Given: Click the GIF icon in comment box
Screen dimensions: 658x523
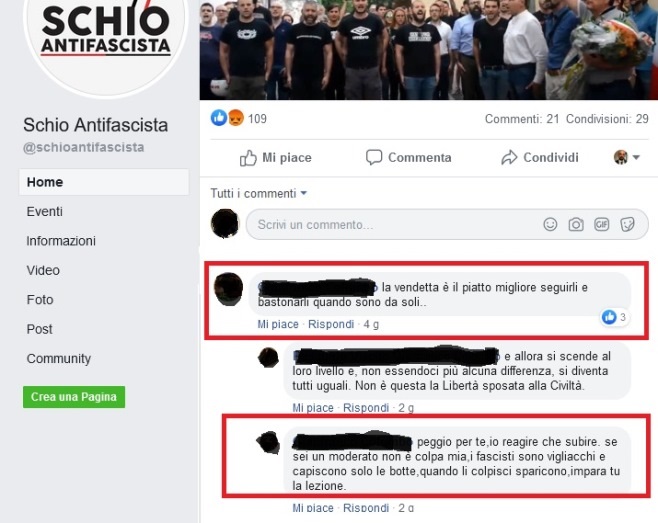Looking at the screenshot, I should point(601,225).
